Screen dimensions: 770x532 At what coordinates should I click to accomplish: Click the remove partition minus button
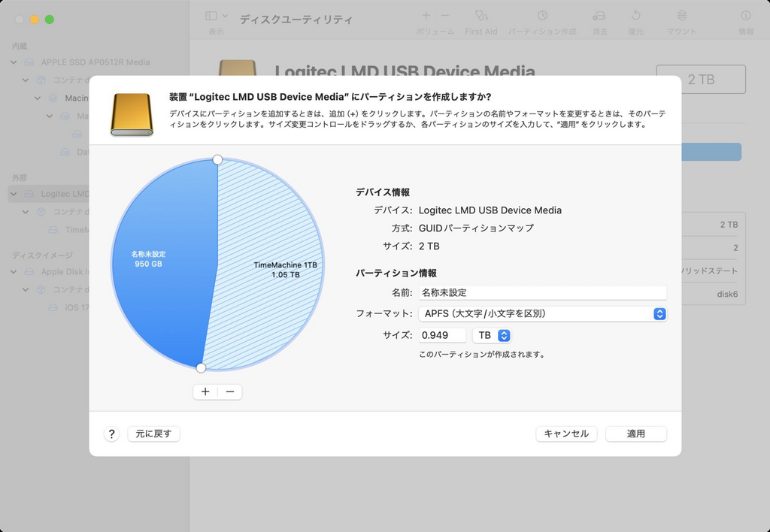point(230,391)
